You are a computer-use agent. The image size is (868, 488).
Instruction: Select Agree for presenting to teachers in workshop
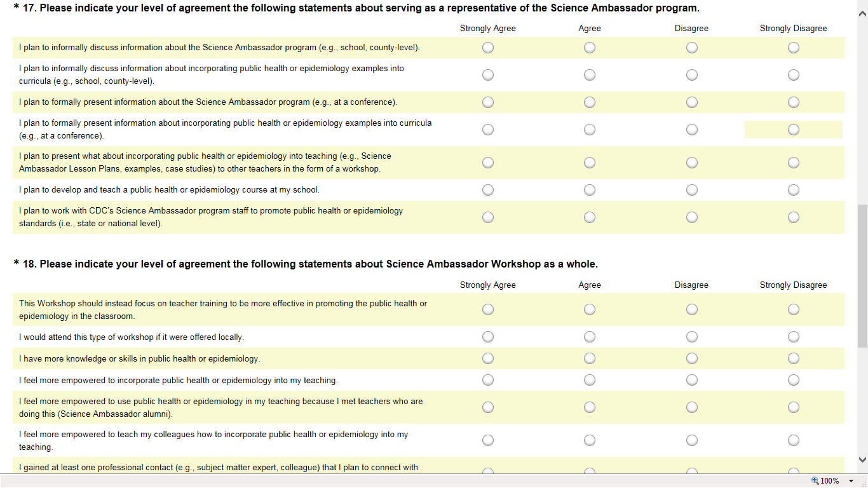click(x=590, y=163)
